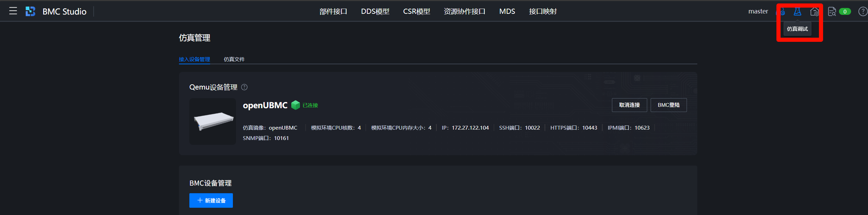Viewport: 868px width, 215px height.
Task: Open the DDS模型 menu
Action: [x=375, y=11]
